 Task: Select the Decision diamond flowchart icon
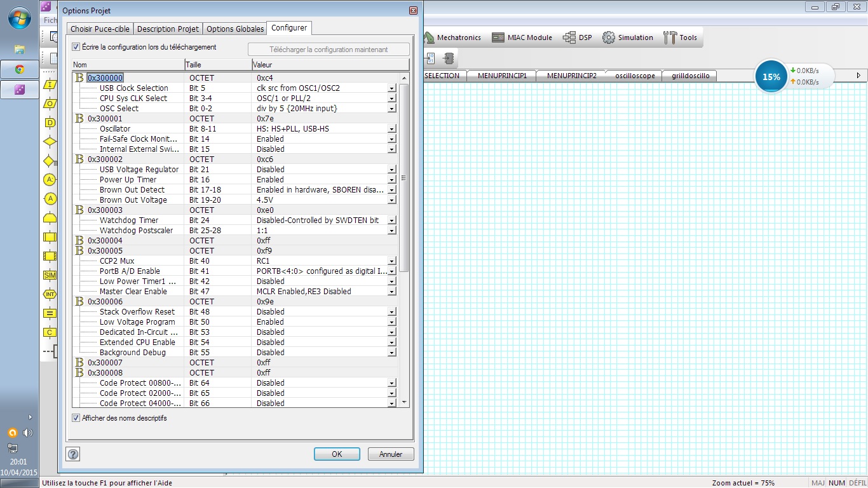[x=50, y=142]
